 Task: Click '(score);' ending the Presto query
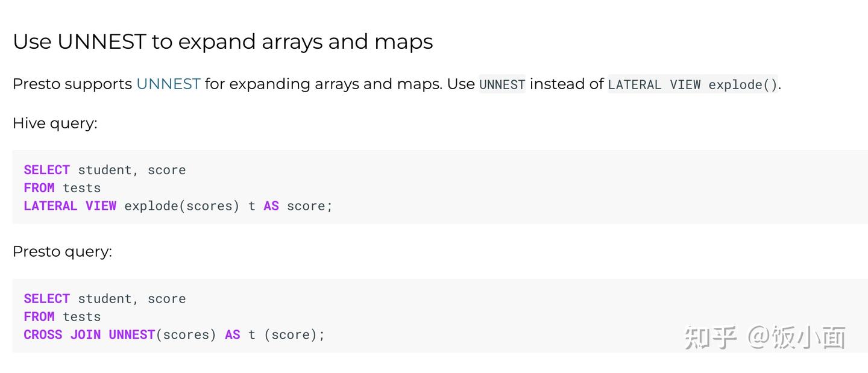294,335
